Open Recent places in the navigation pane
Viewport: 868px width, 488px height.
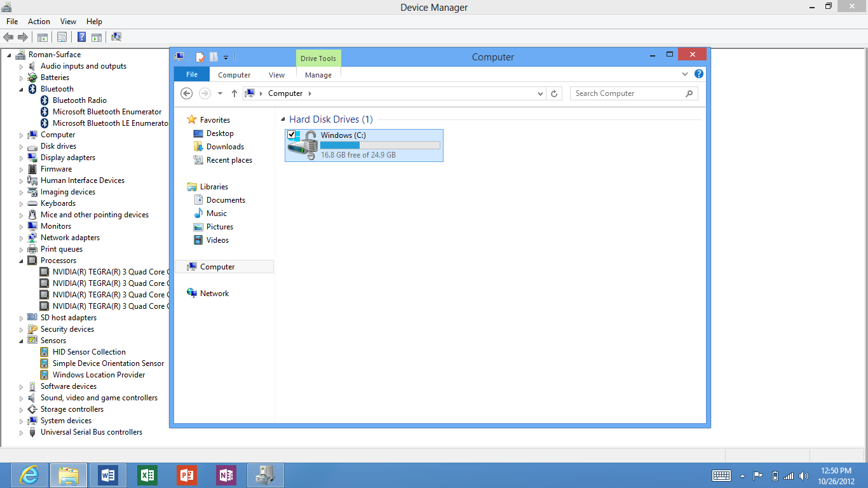coord(229,160)
